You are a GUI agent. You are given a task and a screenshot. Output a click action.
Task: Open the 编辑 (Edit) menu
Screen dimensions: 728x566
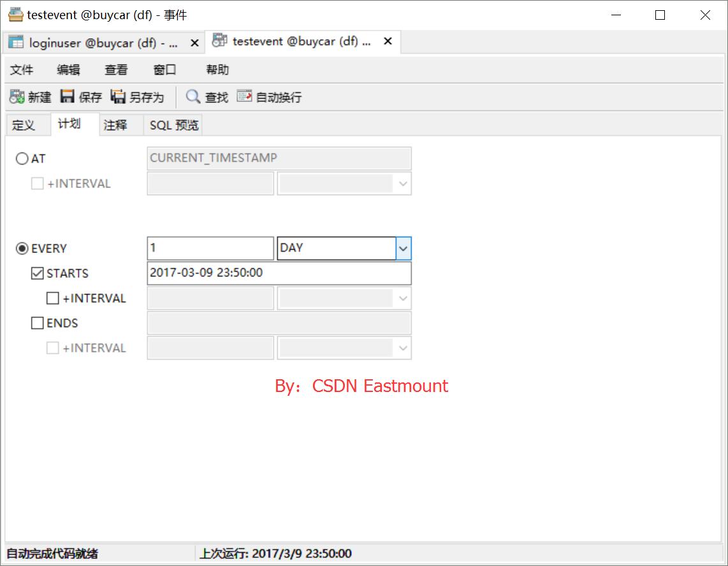(69, 69)
